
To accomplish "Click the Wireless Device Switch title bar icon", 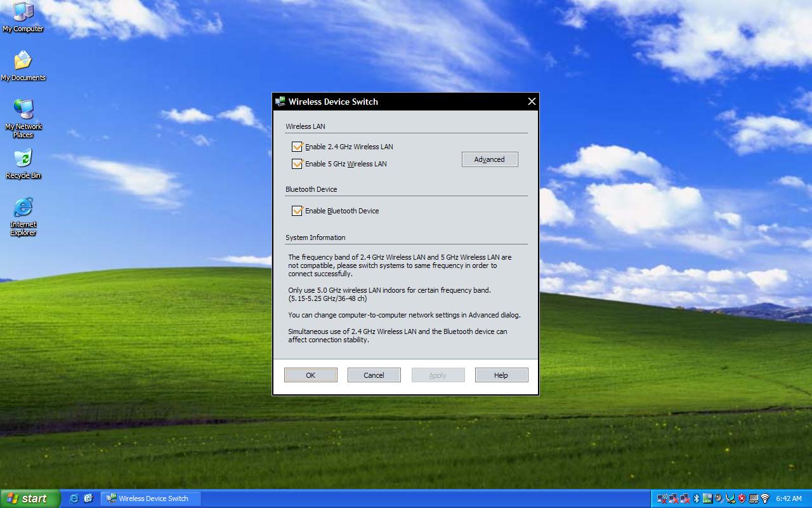I will (x=280, y=102).
